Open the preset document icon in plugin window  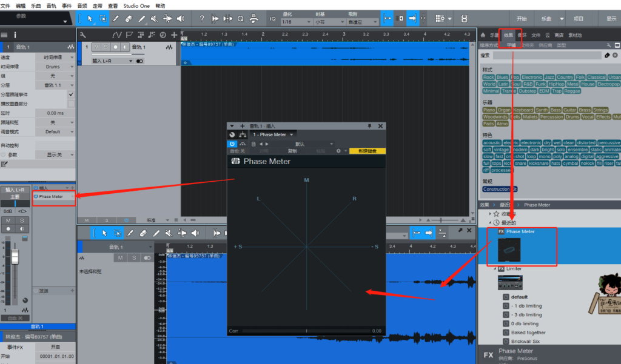[253, 144]
